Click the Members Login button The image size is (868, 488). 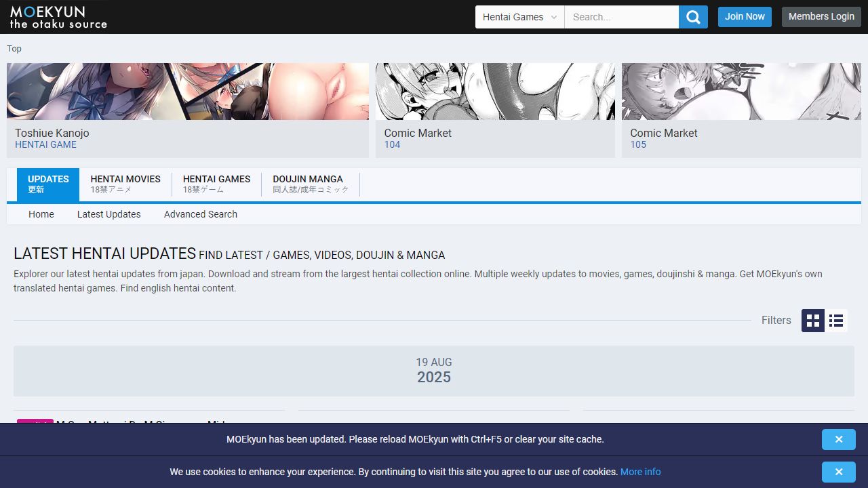point(821,17)
